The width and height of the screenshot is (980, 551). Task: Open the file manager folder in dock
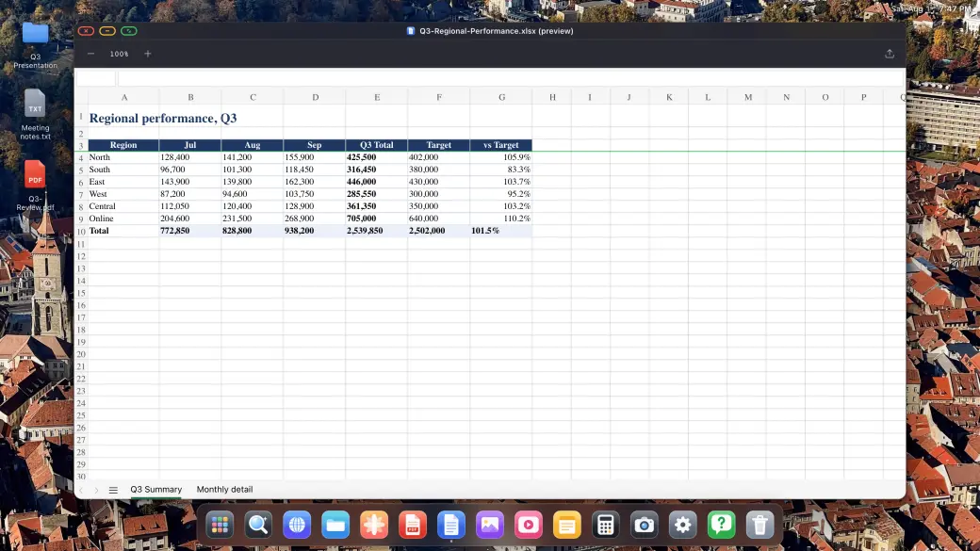(335, 525)
